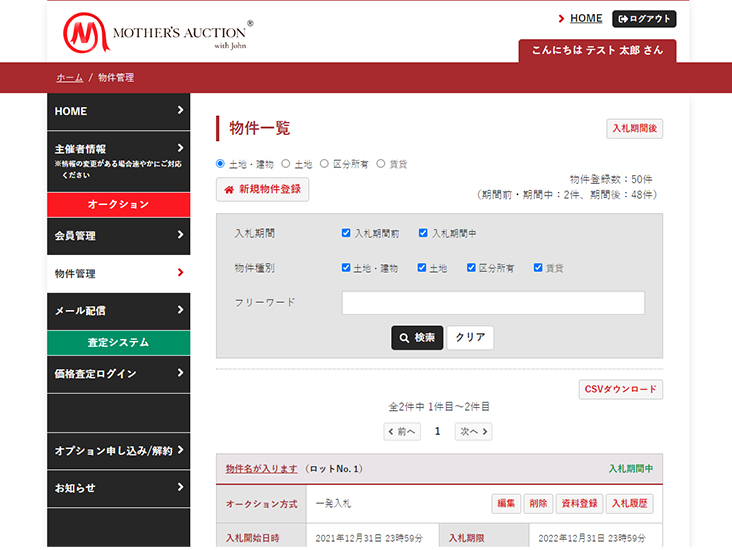This screenshot has height=550, width=732.
Task: Click the ホーム breadcrumb link
Action: 69,77
